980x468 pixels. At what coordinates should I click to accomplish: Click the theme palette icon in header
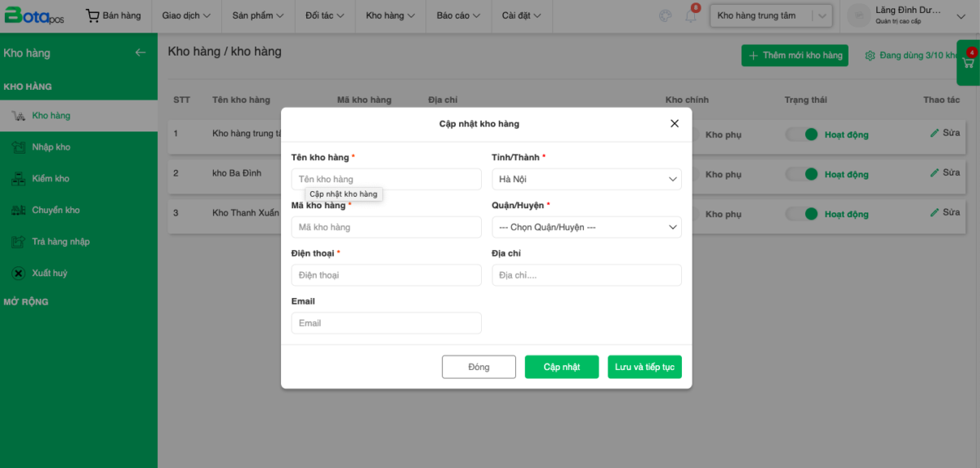tap(666, 16)
